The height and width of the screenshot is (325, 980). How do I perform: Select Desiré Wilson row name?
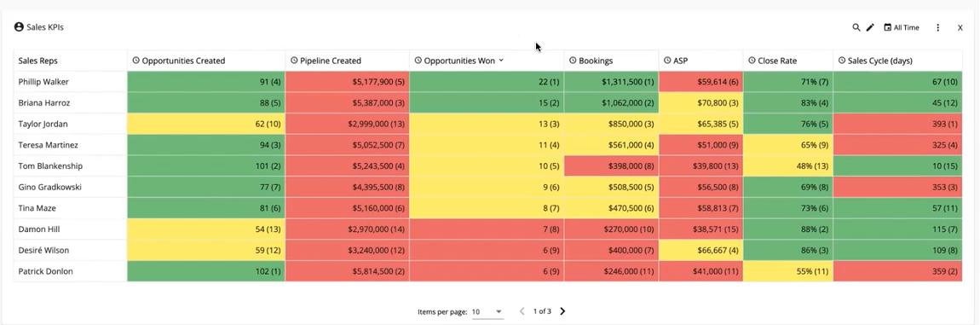coord(43,251)
